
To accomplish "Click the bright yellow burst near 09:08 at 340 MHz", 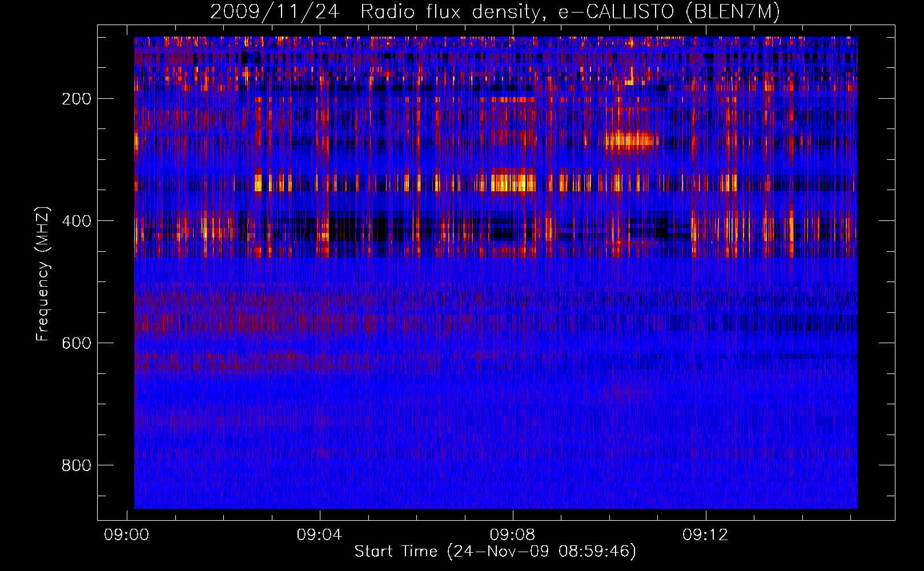I will (513, 183).
